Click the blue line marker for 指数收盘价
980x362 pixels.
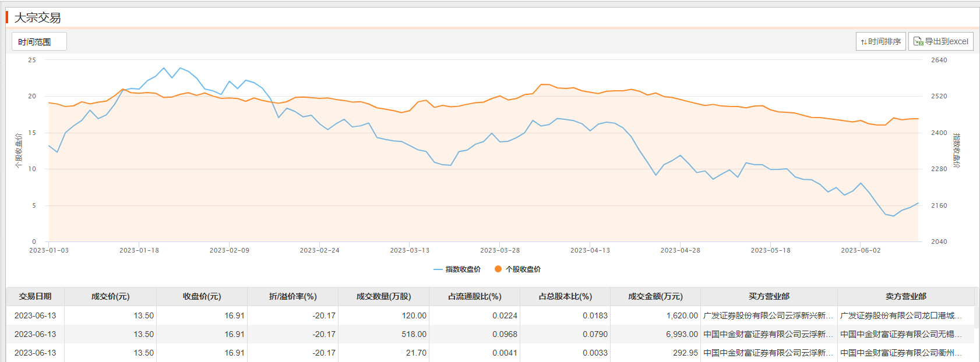[438, 269]
